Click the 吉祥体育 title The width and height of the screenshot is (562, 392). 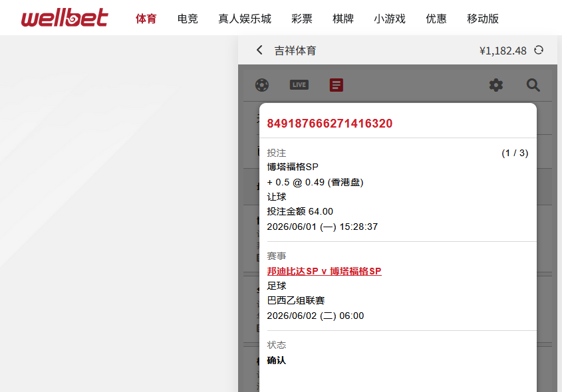click(295, 50)
